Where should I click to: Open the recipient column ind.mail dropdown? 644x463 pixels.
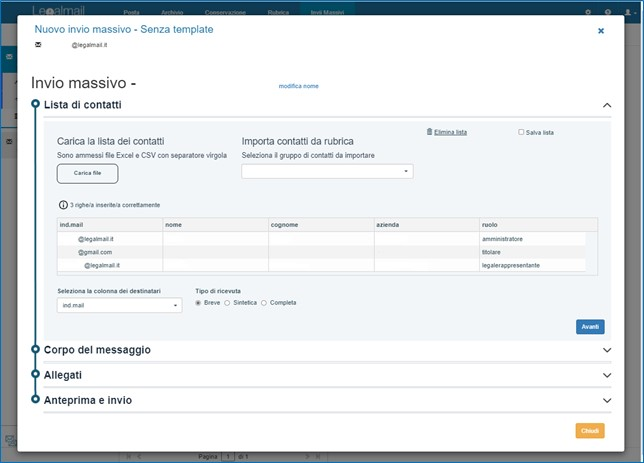120,305
